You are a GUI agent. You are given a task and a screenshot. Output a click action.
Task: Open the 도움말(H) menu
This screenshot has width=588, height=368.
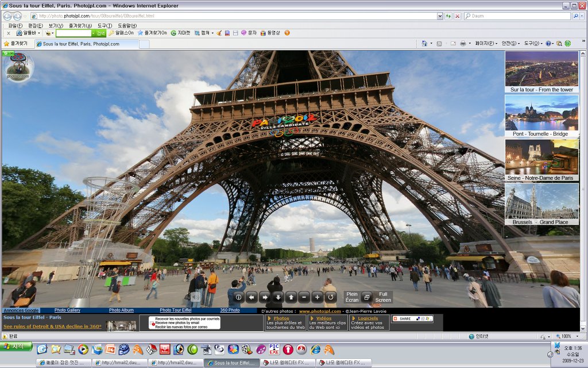click(127, 25)
